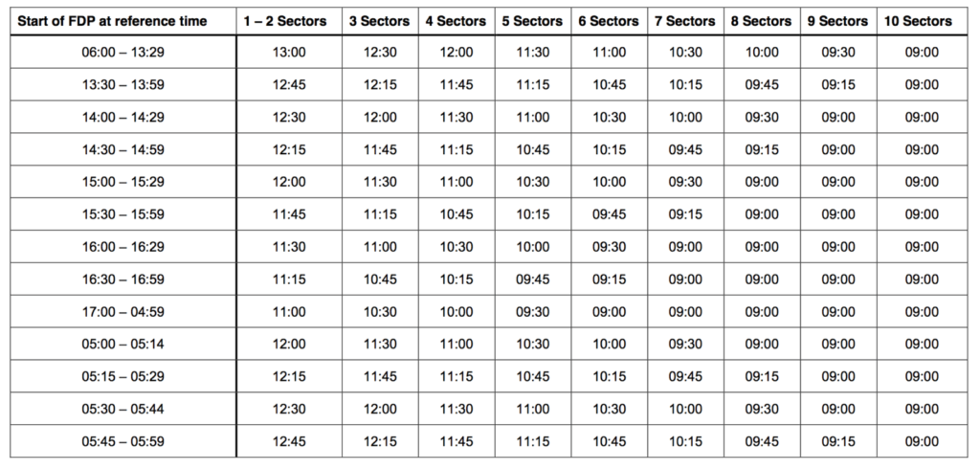This screenshot has width=980, height=469.
Task: Click 'Start of FDP at reference time' header
Action: click(x=112, y=21)
